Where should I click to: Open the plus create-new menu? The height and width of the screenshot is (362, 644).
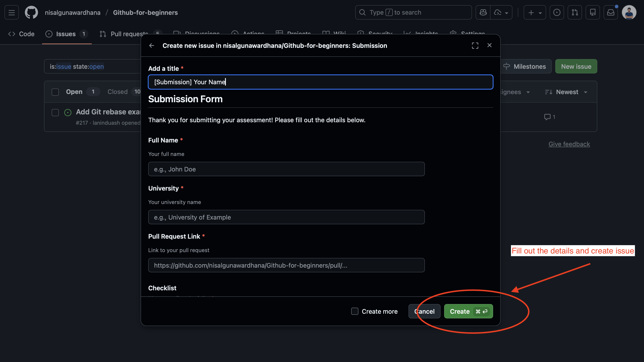(x=535, y=12)
